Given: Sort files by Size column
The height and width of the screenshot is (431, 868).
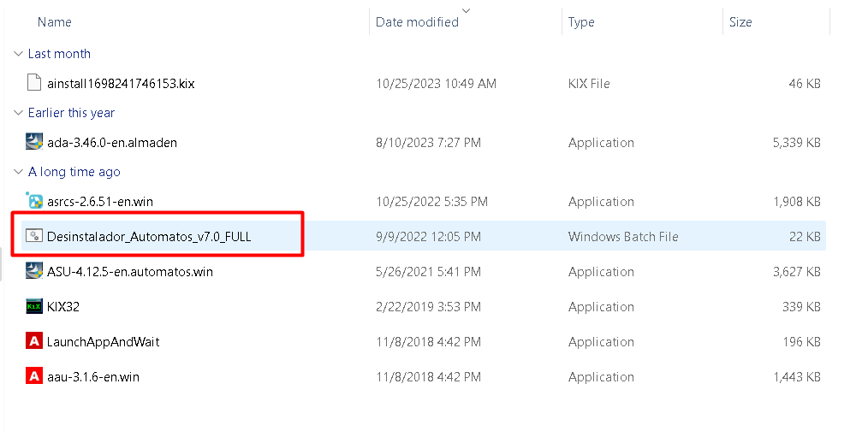Looking at the screenshot, I should 740,22.
